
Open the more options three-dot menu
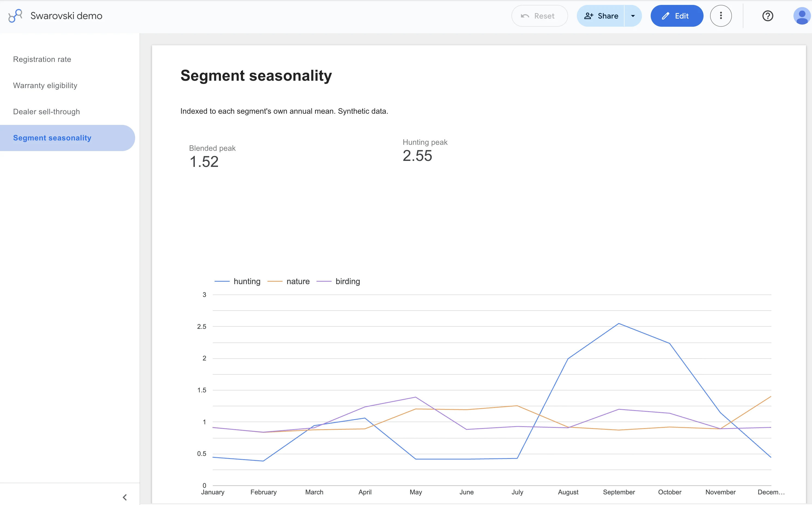tap(720, 16)
